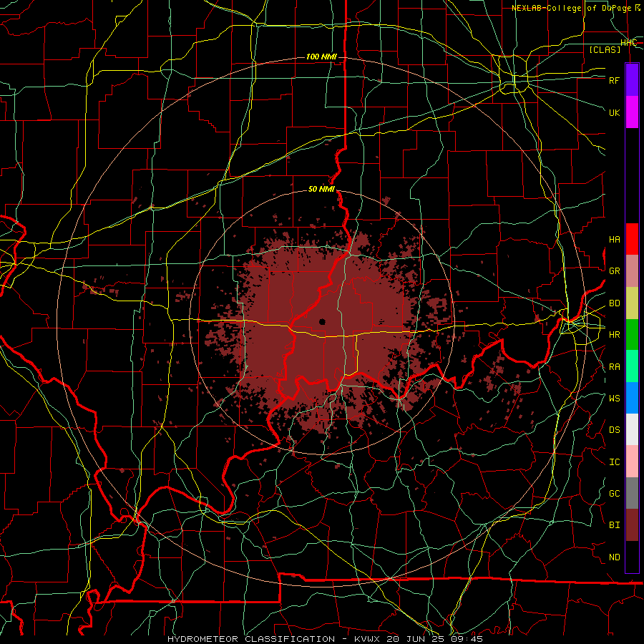Click the HR green legend color swatch
Screen dimensions: 644x644
[x=632, y=335]
